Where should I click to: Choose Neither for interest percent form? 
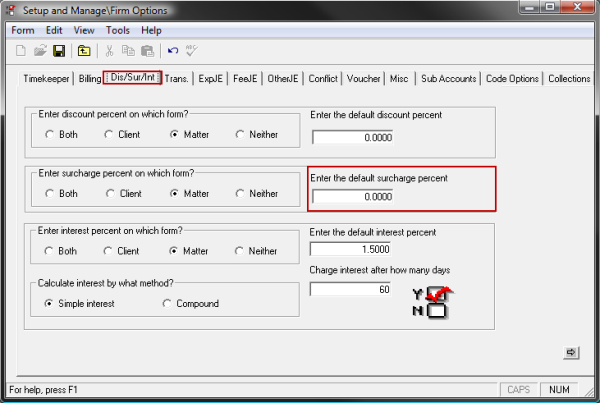(241, 251)
